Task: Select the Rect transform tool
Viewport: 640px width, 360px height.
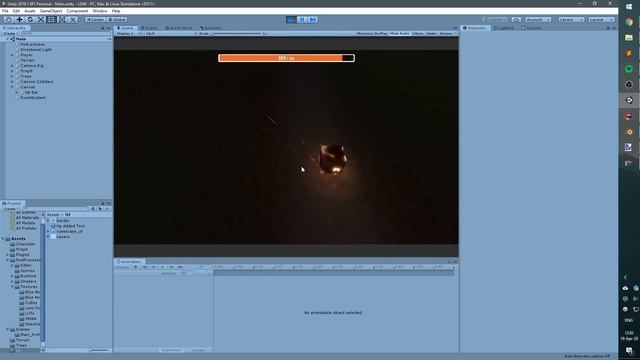Action: (51, 20)
